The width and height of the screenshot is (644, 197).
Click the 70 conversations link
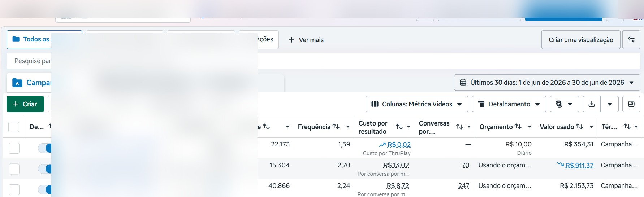click(465, 165)
